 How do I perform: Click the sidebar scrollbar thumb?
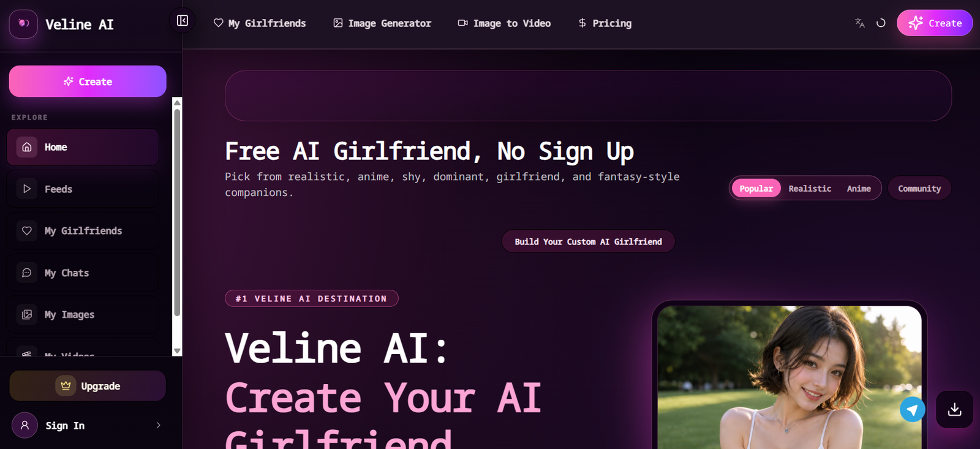(177, 213)
